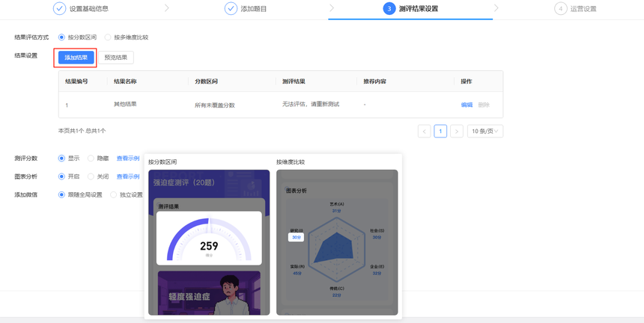Click the 预览结果 button

point(116,58)
